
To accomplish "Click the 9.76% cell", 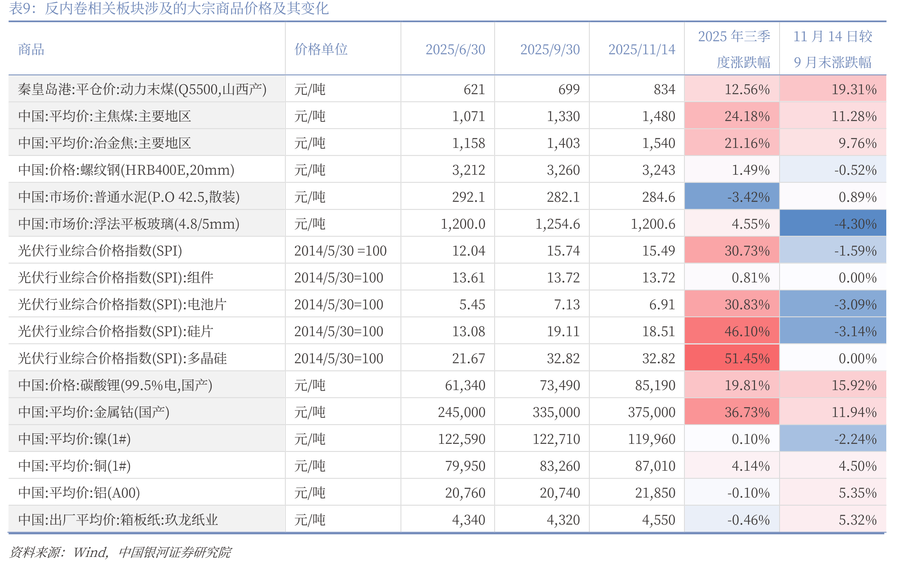I will click(833, 143).
